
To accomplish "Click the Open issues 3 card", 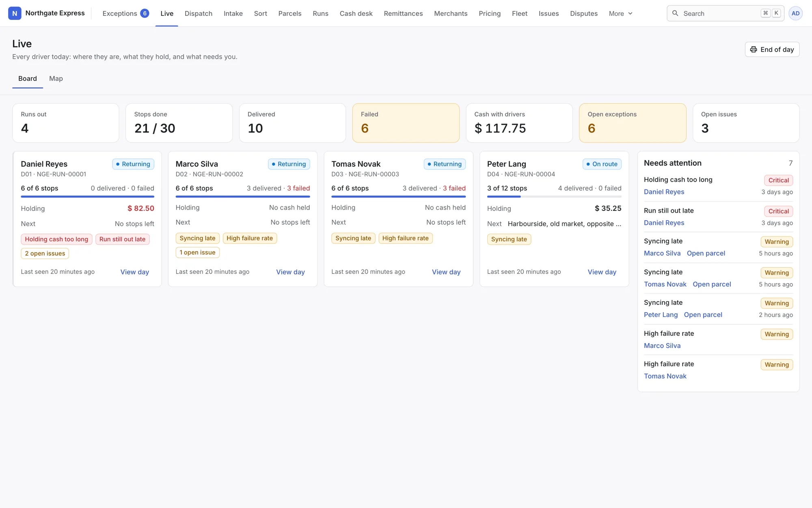I will tap(746, 123).
